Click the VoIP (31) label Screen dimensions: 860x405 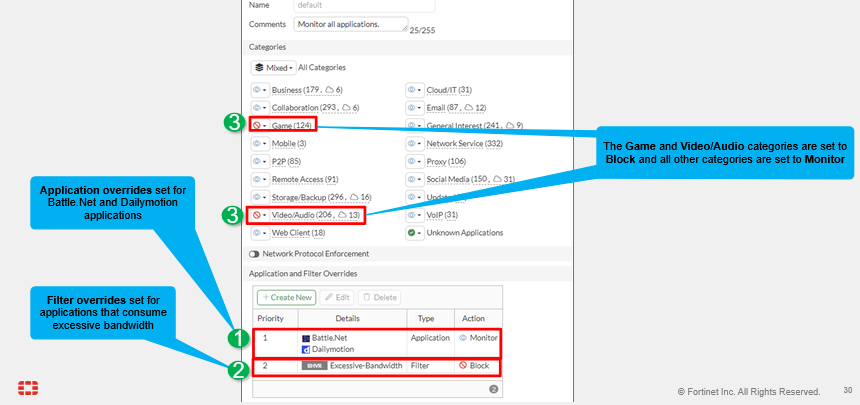click(x=442, y=215)
